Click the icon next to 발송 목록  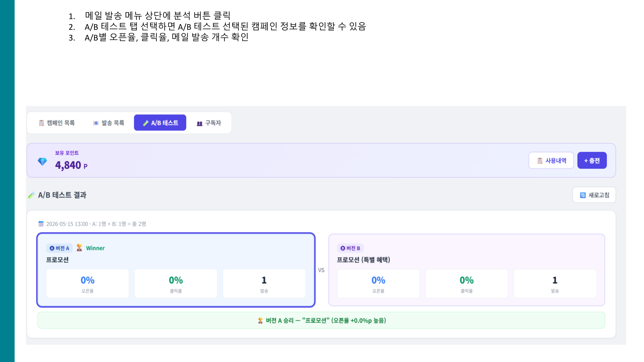point(96,123)
